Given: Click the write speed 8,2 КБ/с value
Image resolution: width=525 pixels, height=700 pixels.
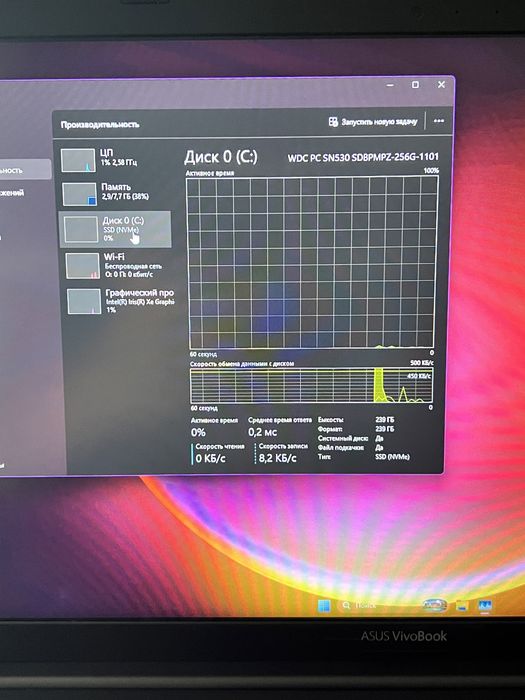Looking at the screenshot, I should pyautogui.click(x=277, y=458).
